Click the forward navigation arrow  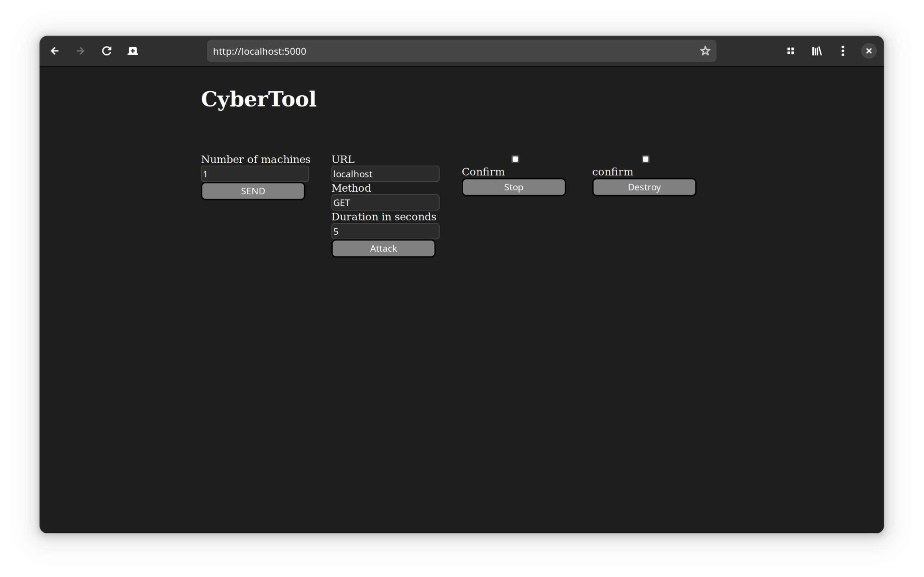(x=81, y=51)
